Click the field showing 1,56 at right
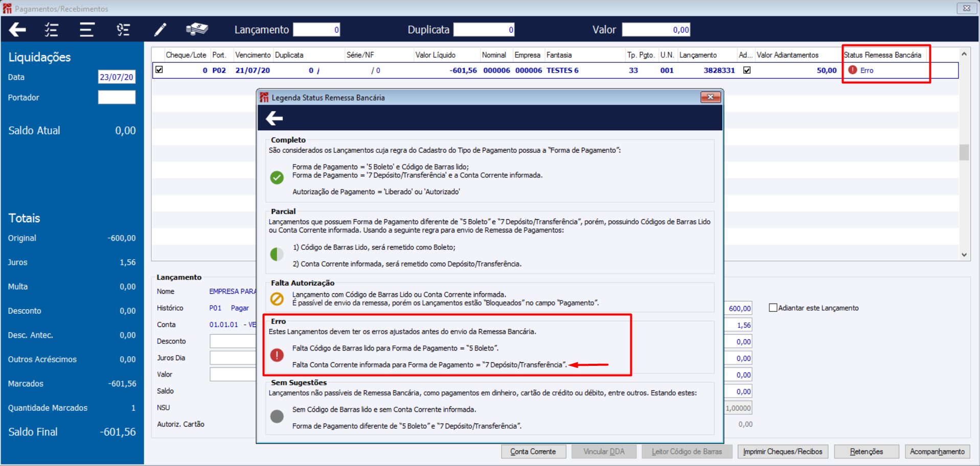This screenshot has width=980, height=466. click(x=738, y=325)
